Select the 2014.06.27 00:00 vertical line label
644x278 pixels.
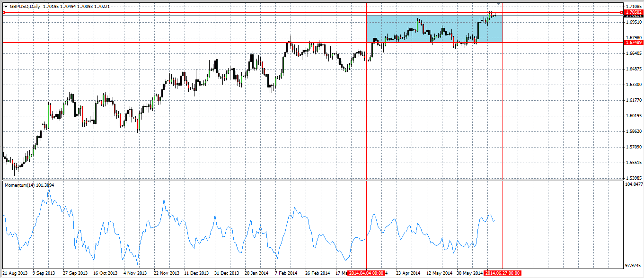pyautogui.click(x=503, y=273)
